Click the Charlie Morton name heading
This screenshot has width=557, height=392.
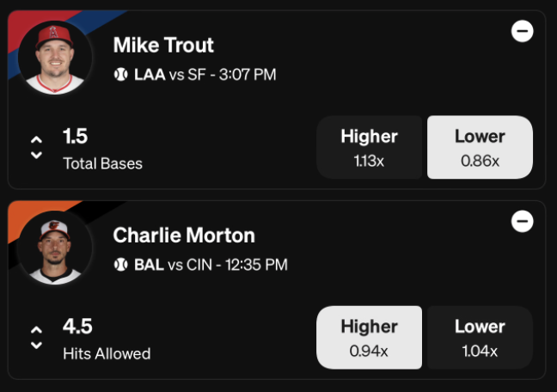184,236
